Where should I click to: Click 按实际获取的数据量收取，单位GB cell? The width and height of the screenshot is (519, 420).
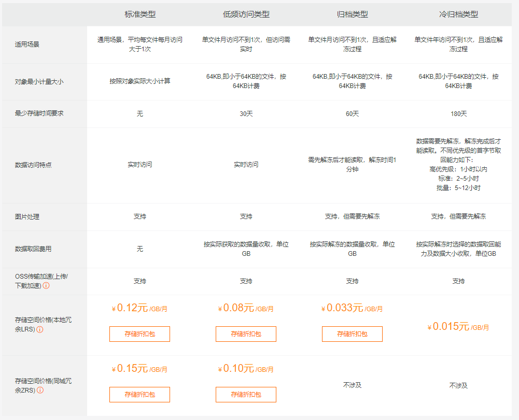pos(246,249)
